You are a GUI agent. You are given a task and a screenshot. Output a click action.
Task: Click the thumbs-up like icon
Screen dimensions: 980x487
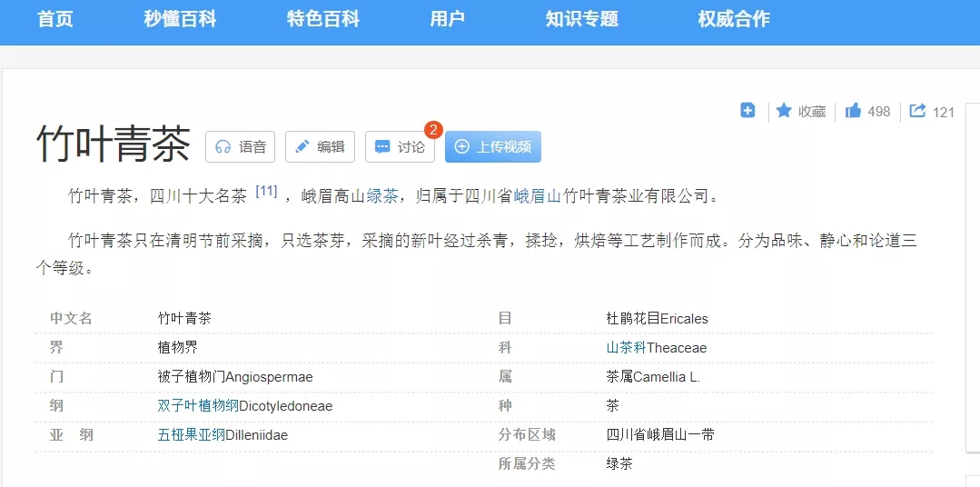[x=853, y=111]
